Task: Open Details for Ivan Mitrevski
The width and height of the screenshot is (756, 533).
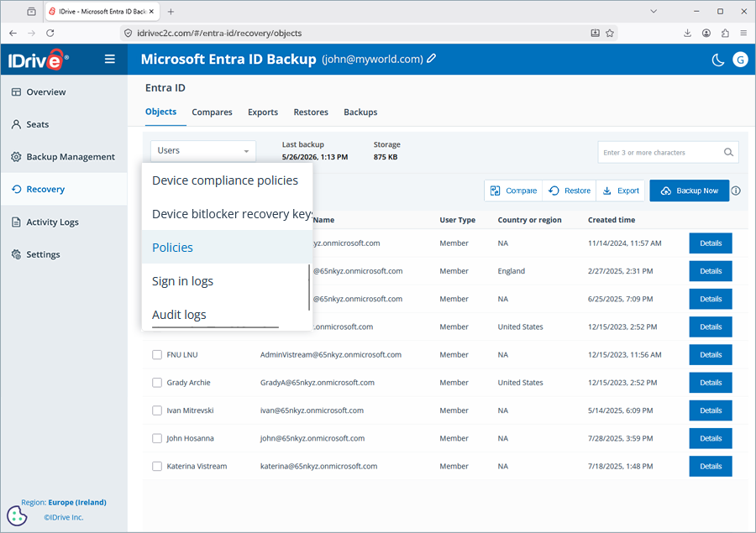Action: [711, 410]
